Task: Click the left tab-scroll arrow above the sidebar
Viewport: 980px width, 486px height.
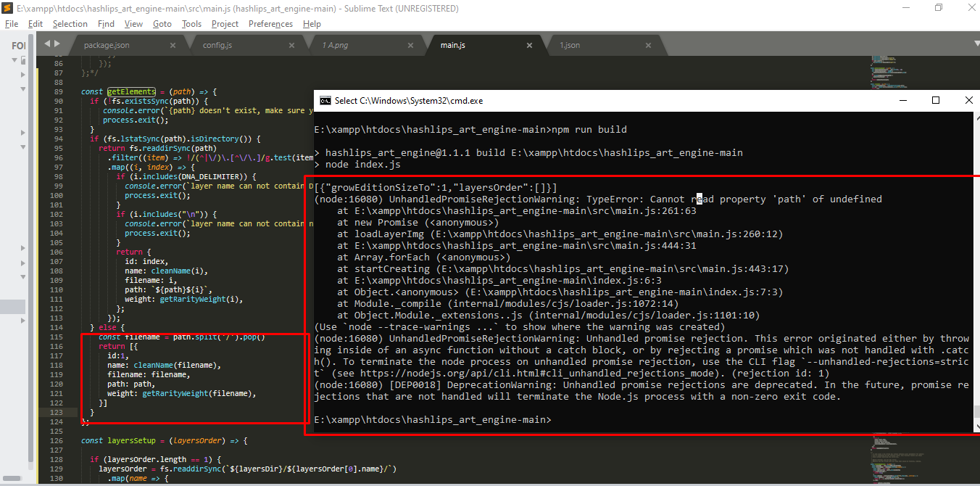Action: pyautogui.click(x=46, y=44)
